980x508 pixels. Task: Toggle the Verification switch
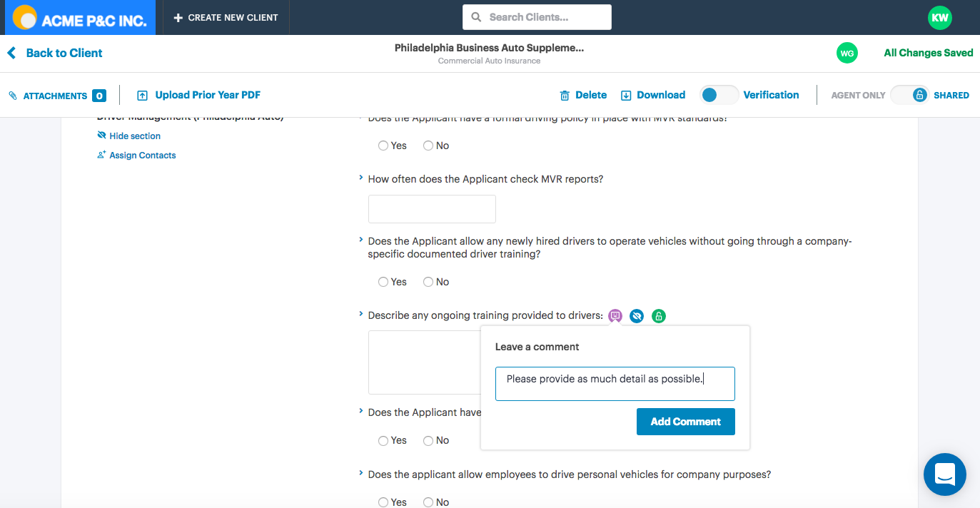click(x=719, y=95)
